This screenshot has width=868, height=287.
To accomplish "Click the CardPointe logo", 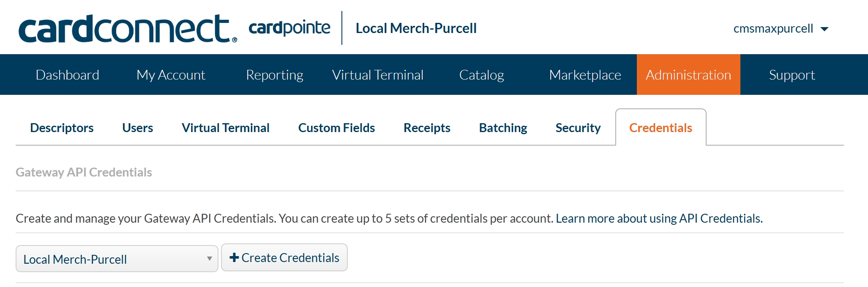I will tap(289, 28).
